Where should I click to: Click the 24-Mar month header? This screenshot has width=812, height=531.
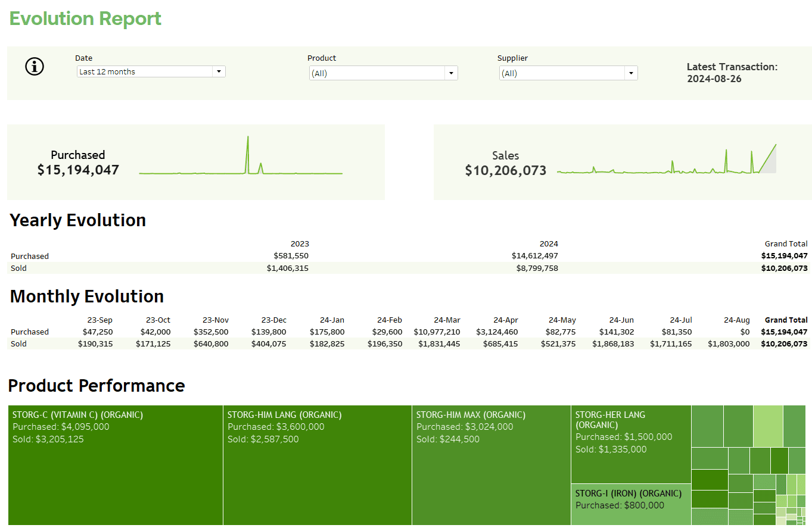click(447, 320)
